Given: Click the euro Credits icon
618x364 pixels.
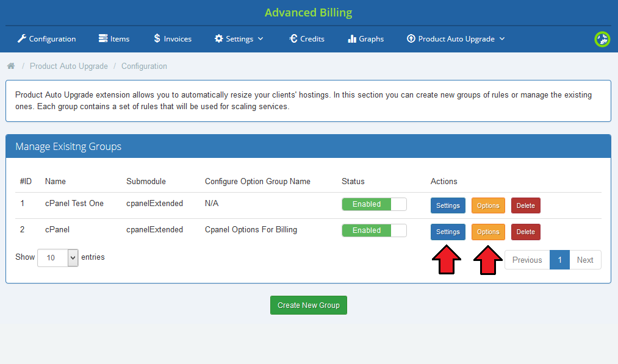Looking at the screenshot, I should coord(293,38).
